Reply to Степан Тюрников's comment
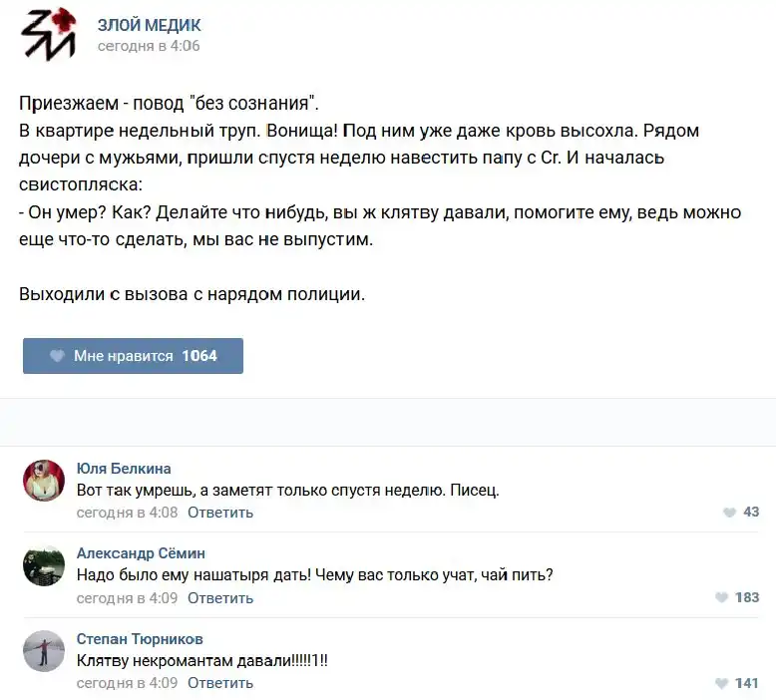The image size is (776, 700). 220,683
